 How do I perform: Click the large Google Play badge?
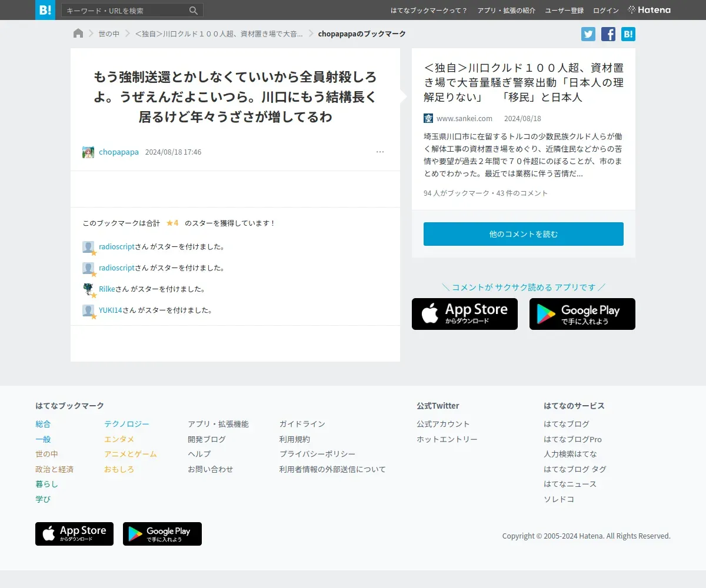click(582, 314)
